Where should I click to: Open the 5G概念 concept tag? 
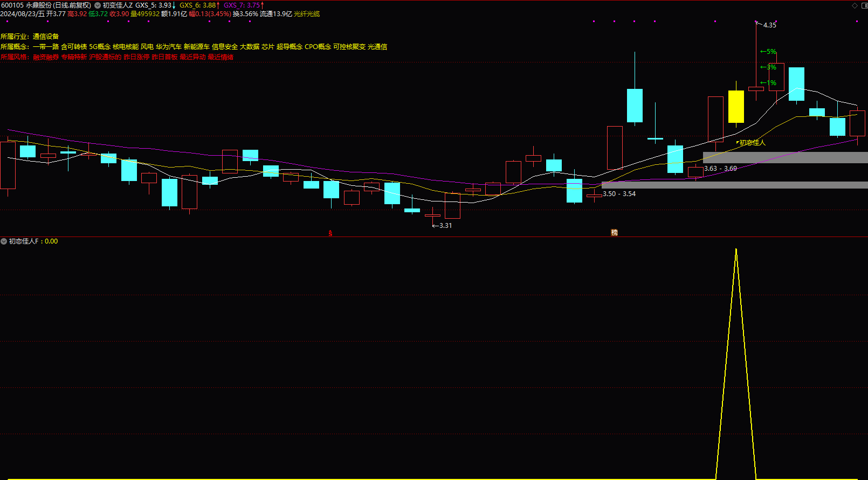pyautogui.click(x=100, y=47)
